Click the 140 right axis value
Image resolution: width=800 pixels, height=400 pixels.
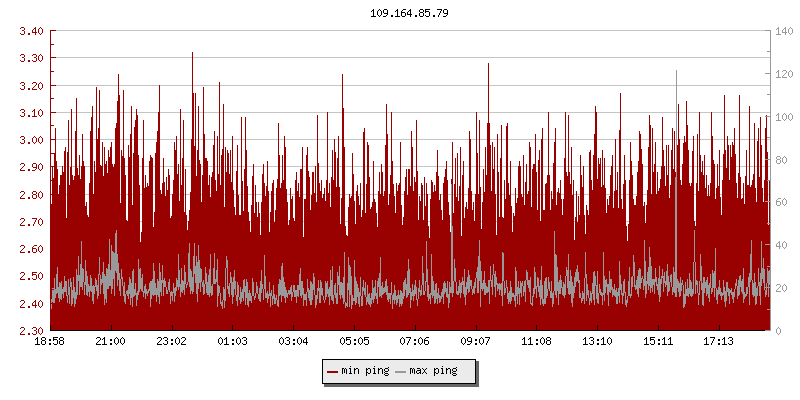pos(783,31)
